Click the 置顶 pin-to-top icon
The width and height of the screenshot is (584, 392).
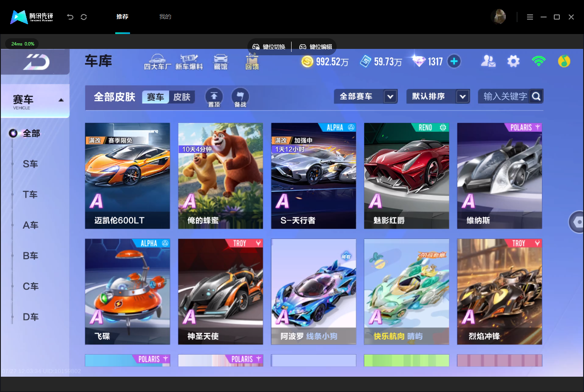214,97
